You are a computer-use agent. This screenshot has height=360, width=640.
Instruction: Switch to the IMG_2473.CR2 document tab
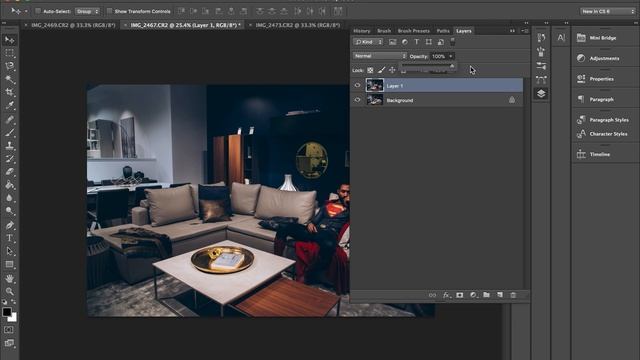click(x=298, y=25)
